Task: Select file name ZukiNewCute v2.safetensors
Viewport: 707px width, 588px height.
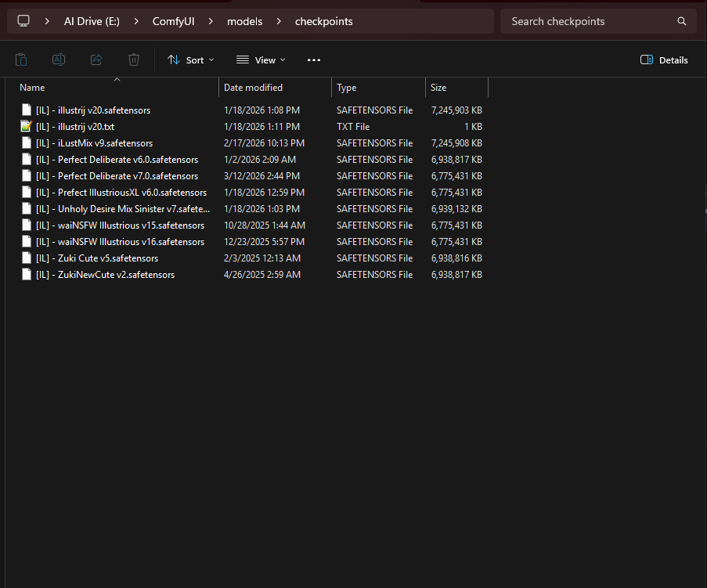Action: click(x=105, y=275)
